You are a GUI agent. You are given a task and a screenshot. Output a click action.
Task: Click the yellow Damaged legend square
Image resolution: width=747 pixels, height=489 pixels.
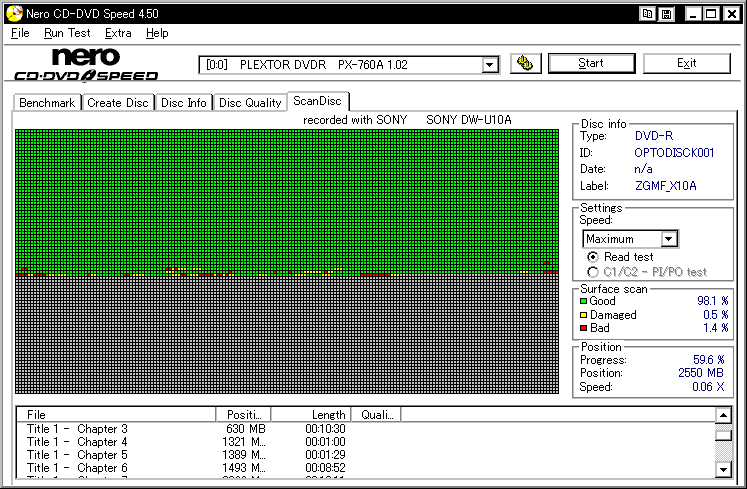[584, 315]
